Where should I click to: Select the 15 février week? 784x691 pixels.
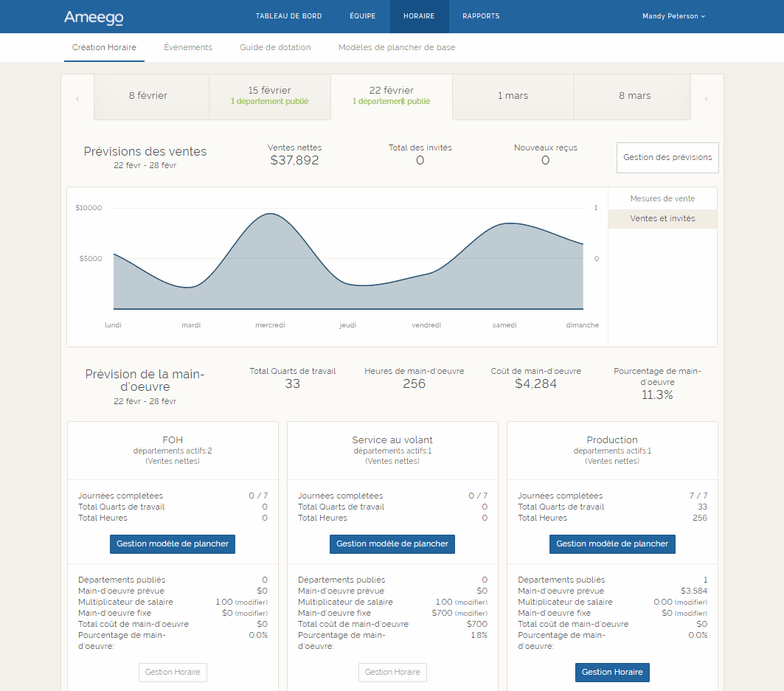269,96
